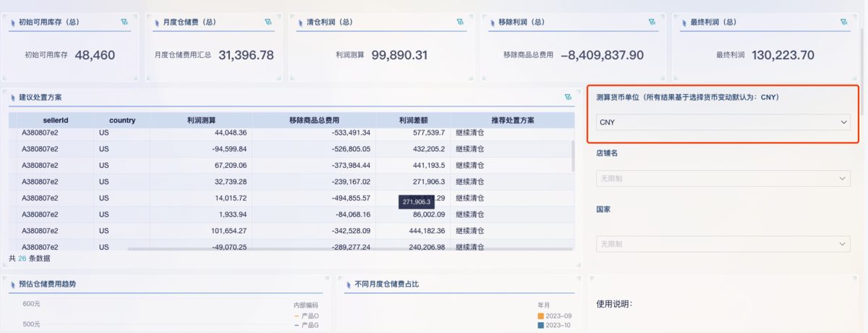Click the leaf icon beside 清仓利润（总）title
The width and height of the screenshot is (868, 333).
(x=299, y=22)
